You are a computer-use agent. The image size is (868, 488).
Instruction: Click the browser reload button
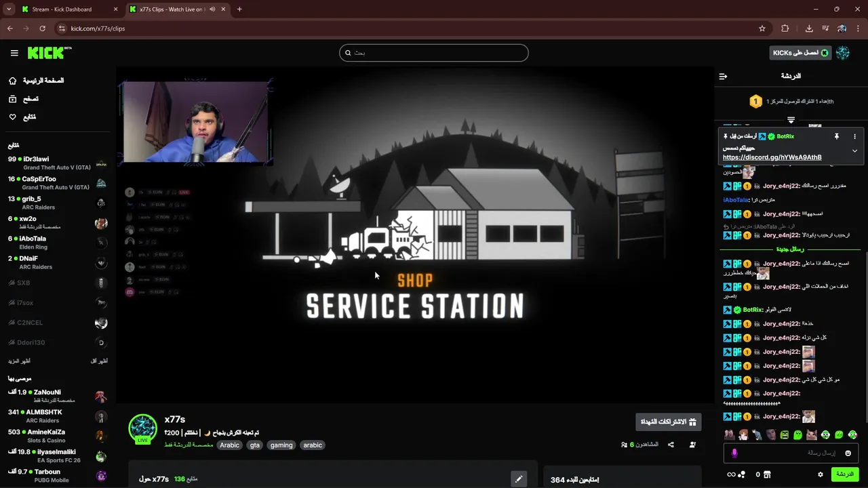(x=42, y=28)
